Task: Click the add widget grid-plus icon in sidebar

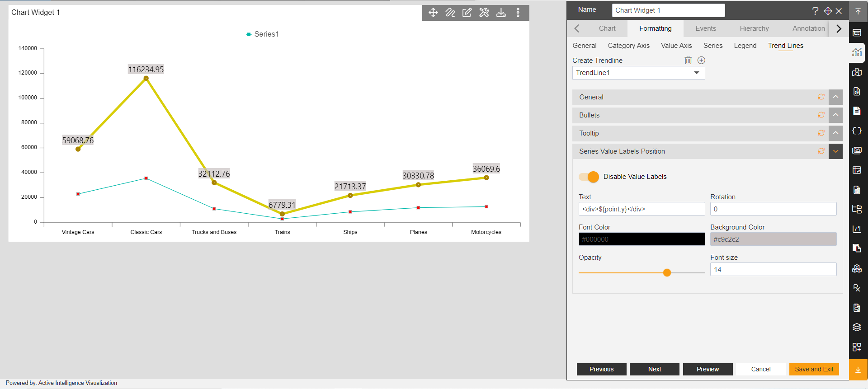Action: pyautogui.click(x=857, y=347)
